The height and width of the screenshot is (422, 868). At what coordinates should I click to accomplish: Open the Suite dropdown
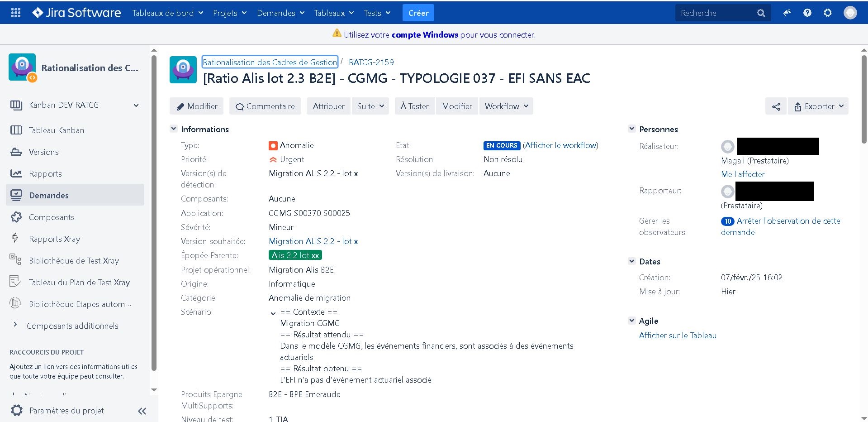click(370, 106)
